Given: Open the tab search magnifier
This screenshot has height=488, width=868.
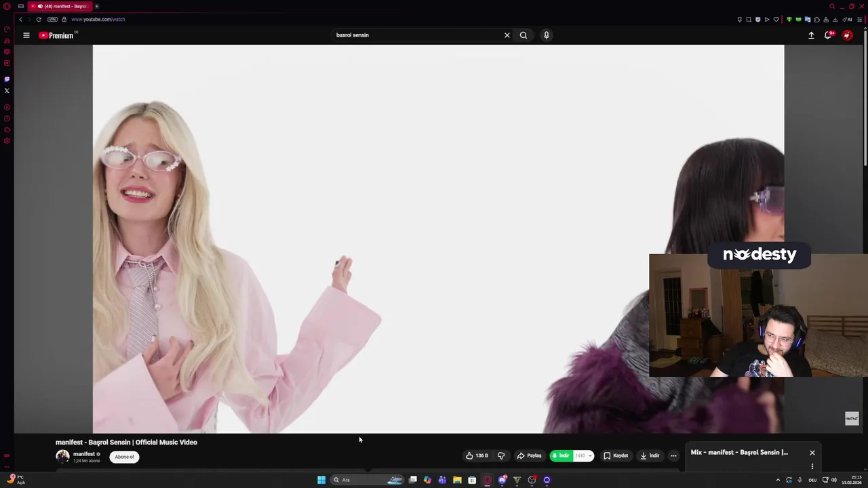Looking at the screenshot, I should (832, 6).
